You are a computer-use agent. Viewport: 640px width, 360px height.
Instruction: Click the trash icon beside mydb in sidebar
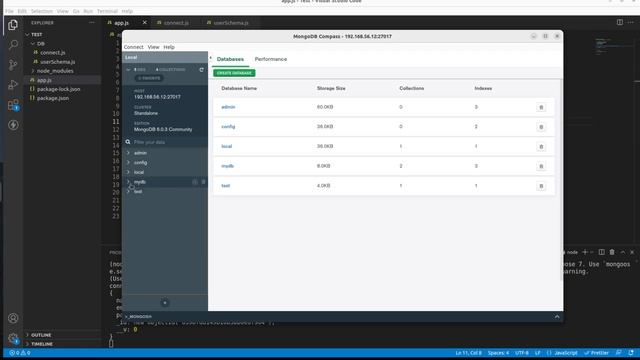203,182
